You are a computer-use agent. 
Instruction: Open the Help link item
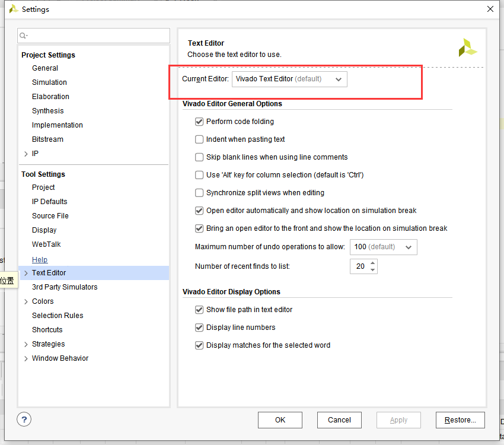pyautogui.click(x=40, y=259)
